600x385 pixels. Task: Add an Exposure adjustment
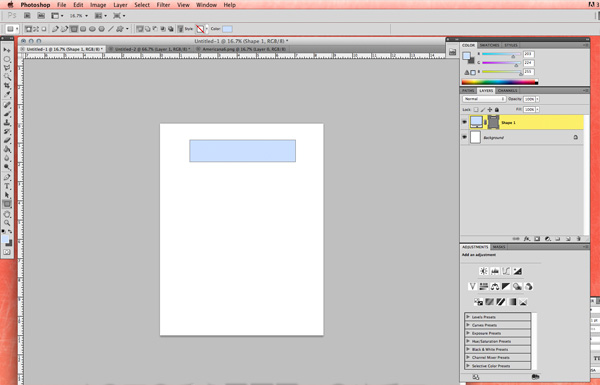(517, 271)
